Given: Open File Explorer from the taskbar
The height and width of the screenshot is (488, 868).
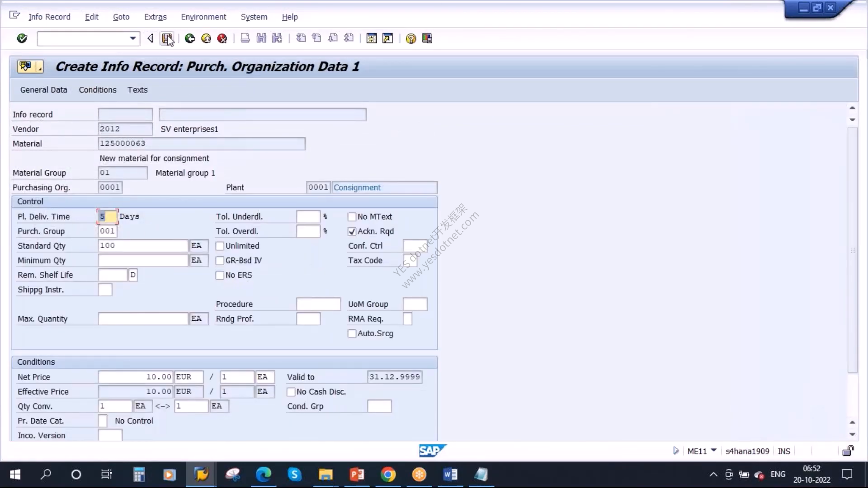Looking at the screenshot, I should pos(325,474).
